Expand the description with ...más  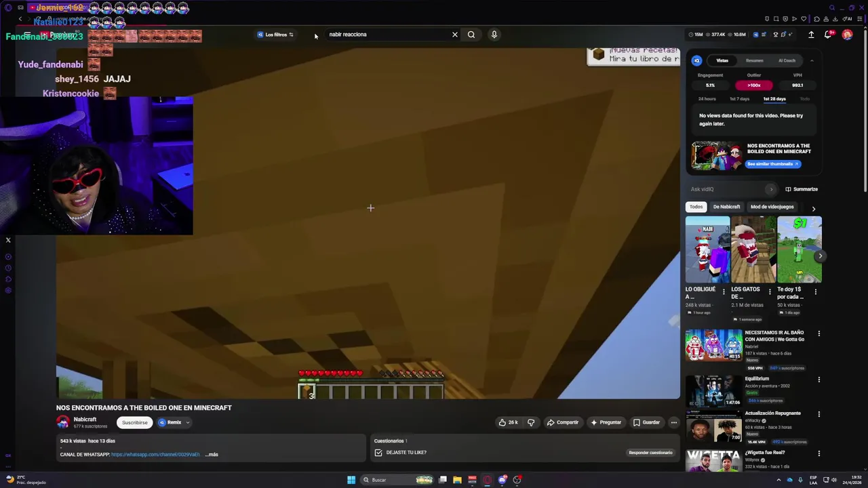[212, 455]
